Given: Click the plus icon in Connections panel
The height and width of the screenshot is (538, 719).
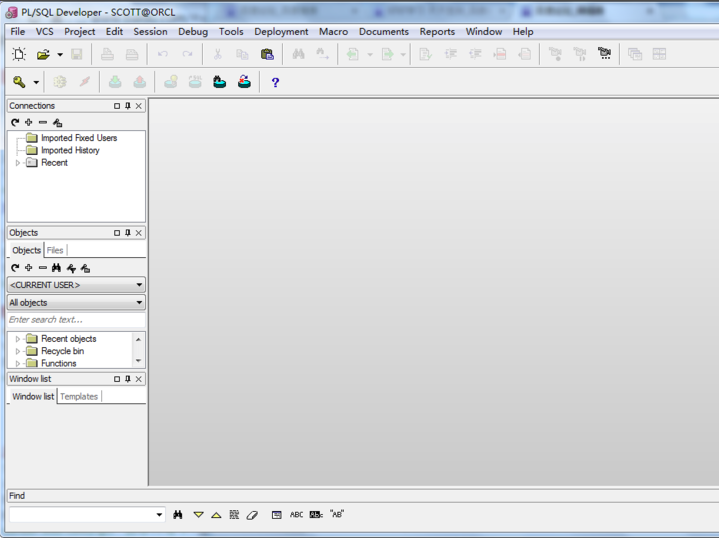Looking at the screenshot, I should 28,122.
